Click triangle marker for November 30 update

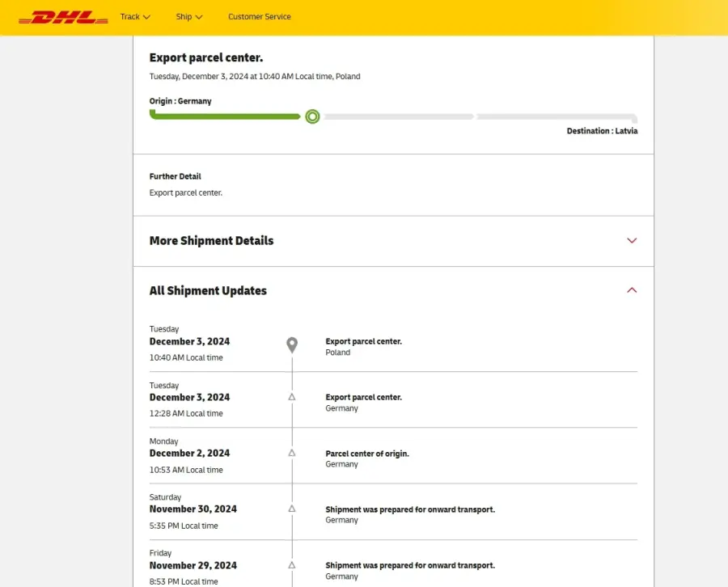point(291,509)
